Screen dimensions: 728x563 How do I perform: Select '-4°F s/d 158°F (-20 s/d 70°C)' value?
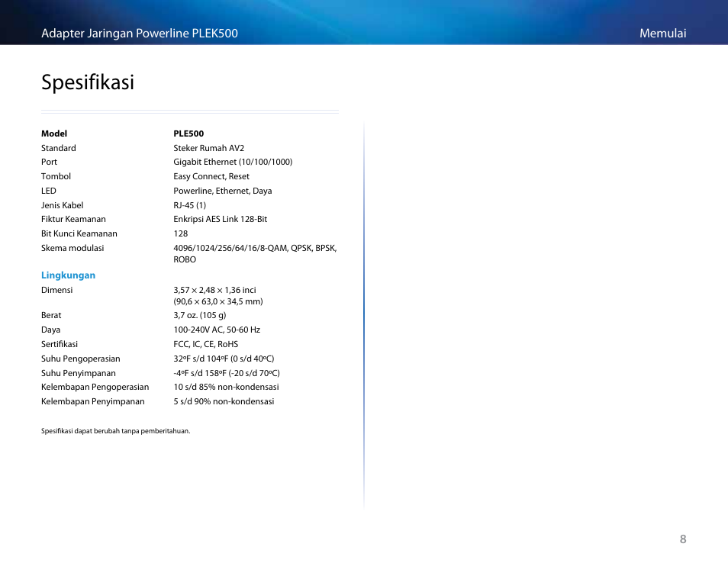tap(227, 373)
